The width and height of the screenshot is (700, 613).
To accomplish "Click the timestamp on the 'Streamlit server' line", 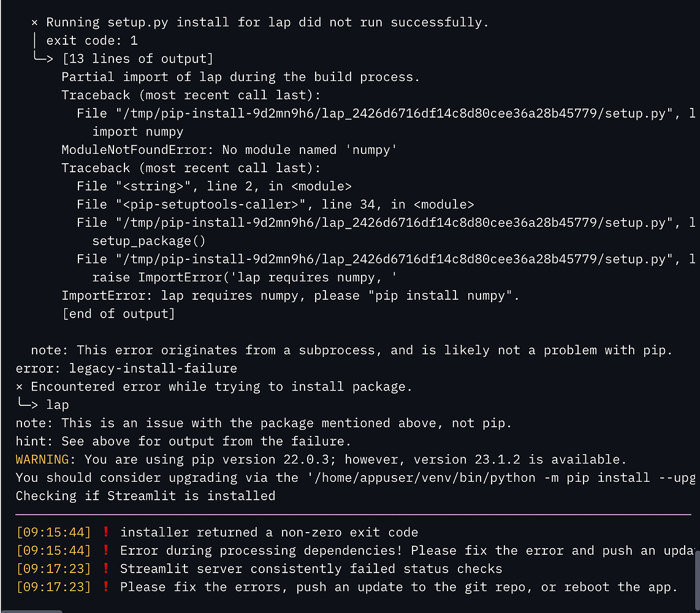I will [x=53, y=569].
